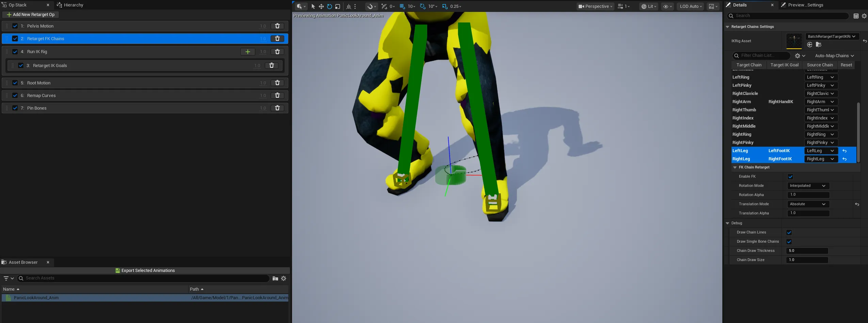Image resolution: width=868 pixels, height=323 pixels.
Task: Delete the Remap Curves op
Action: 277,95
